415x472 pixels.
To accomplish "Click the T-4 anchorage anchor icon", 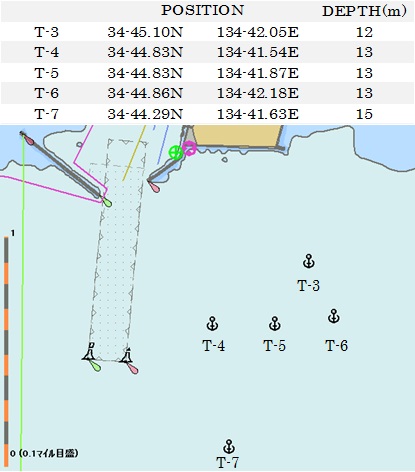I will coord(212,323).
